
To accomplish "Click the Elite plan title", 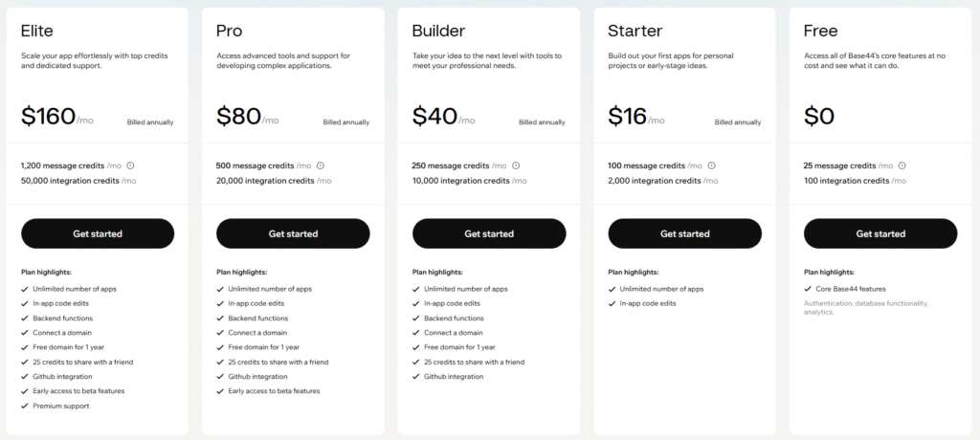I will click(36, 32).
